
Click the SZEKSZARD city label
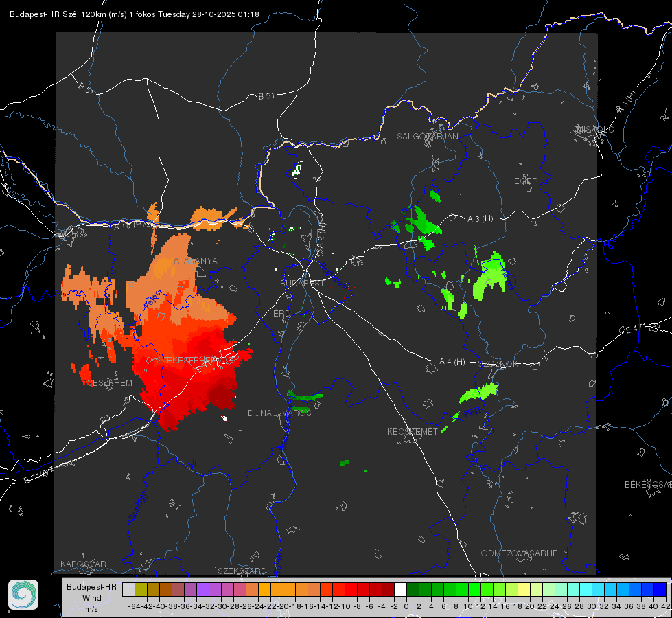coord(242,571)
